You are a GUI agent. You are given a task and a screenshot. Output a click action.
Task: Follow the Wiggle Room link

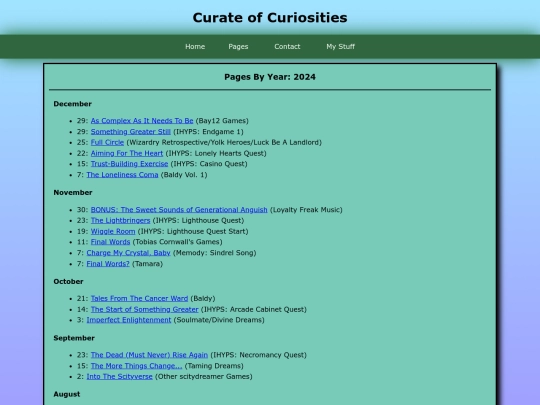coord(113,231)
